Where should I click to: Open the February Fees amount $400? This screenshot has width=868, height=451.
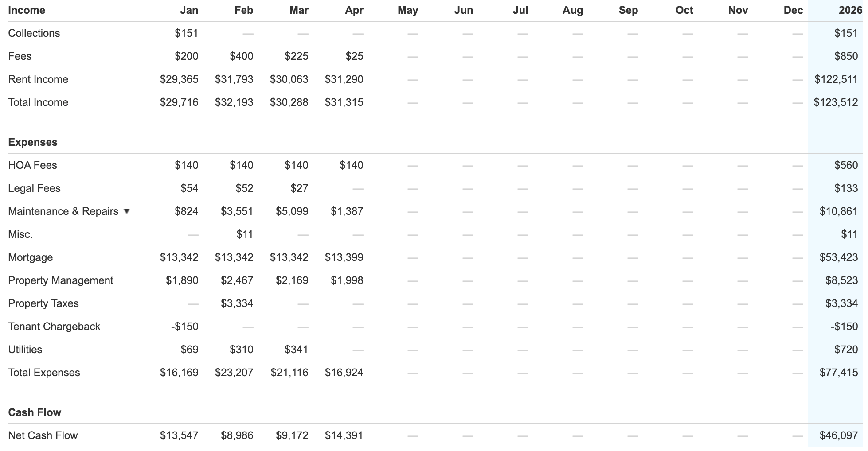(x=241, y=56)
